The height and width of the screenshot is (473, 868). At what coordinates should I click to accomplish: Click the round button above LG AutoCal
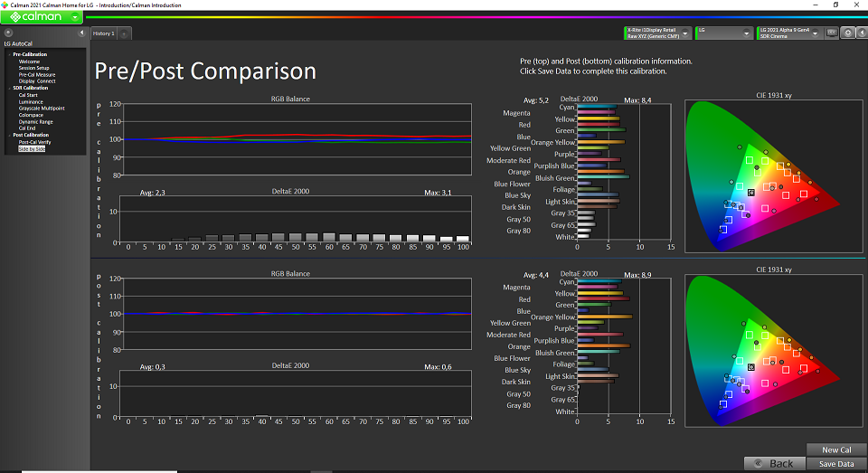click(x=7, y=33)
